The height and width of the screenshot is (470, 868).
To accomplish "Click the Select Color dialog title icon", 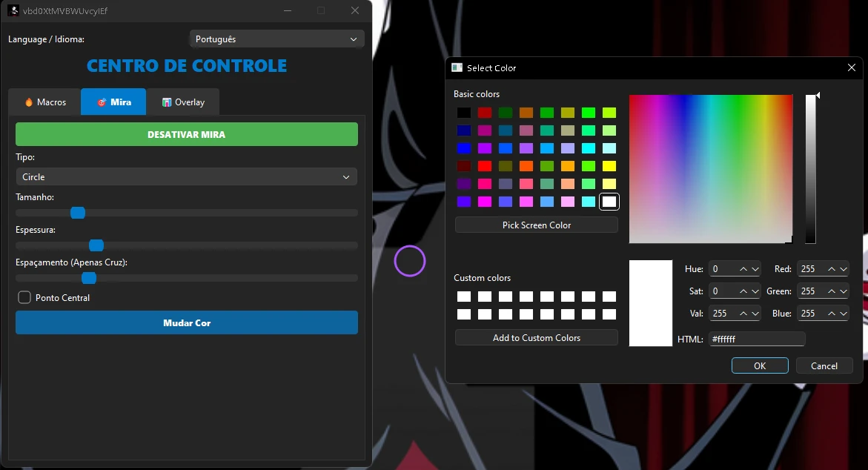I will (457, 67).
